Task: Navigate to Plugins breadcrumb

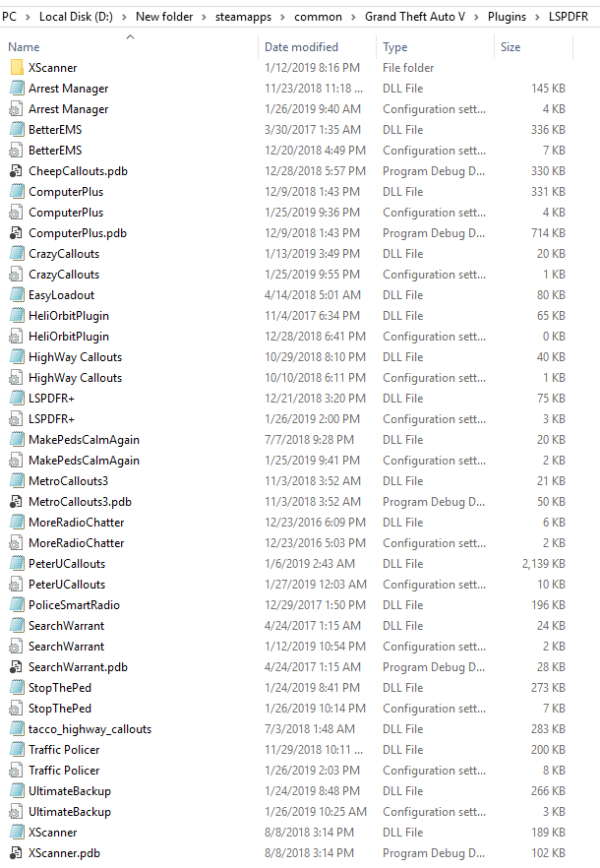Action: click(507, 17)
